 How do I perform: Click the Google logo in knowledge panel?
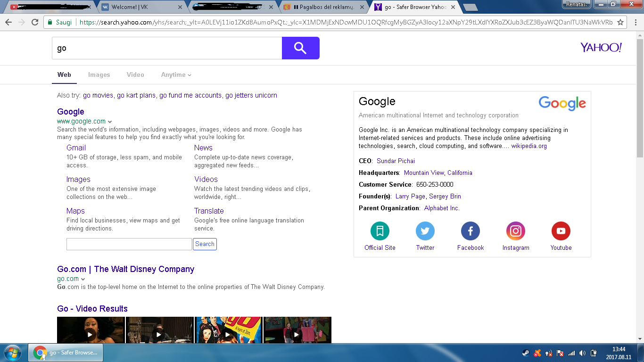point(562,103)
